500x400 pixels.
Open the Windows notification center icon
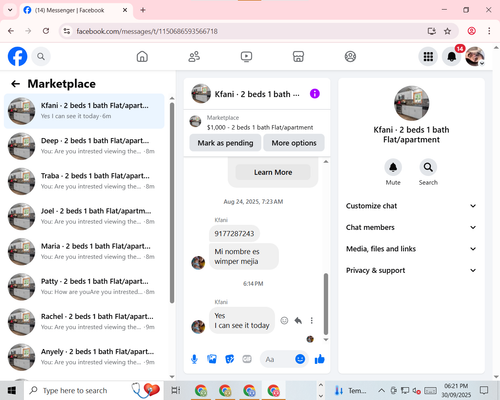[484, 390]
